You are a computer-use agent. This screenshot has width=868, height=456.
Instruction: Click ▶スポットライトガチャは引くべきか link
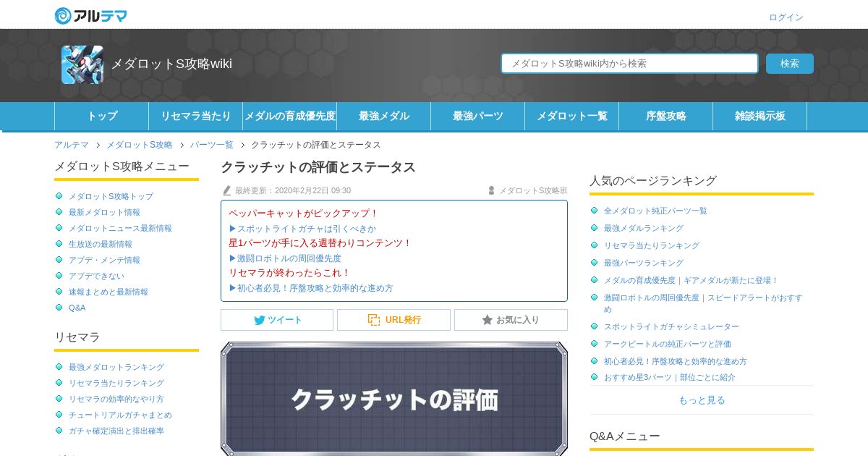click(302, 228)
